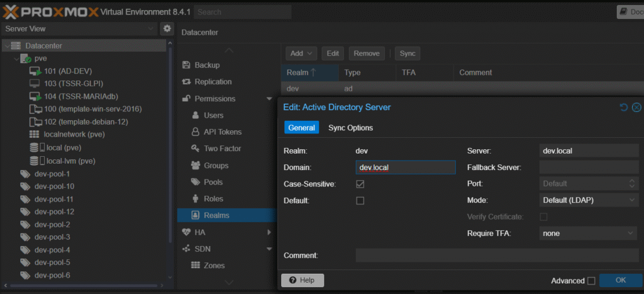
Task: Click the gear icon beside Server View
Action: (x=167, y=29)
